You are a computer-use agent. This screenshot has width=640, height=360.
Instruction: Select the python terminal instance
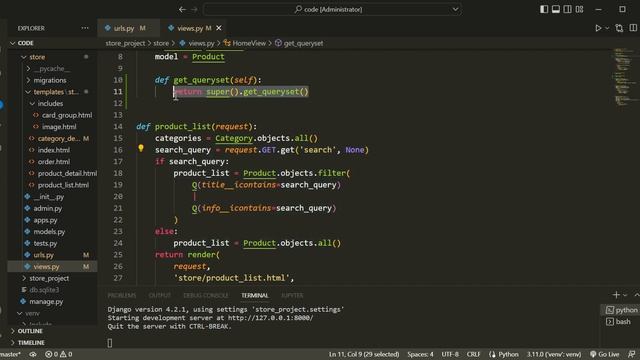(x=621, y=310)
